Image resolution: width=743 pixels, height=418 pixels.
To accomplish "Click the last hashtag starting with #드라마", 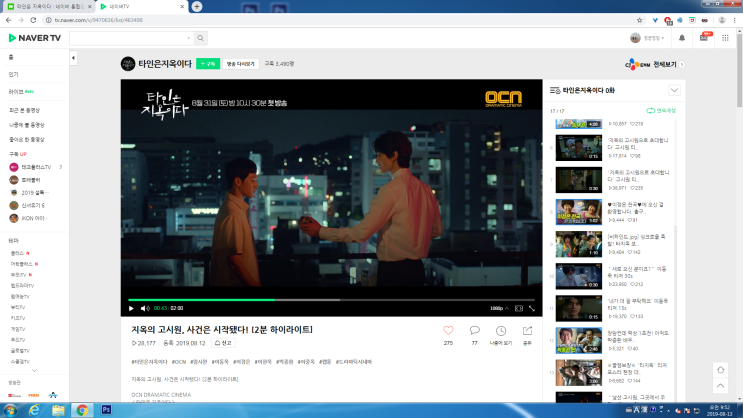I will [x=354, y=362].
